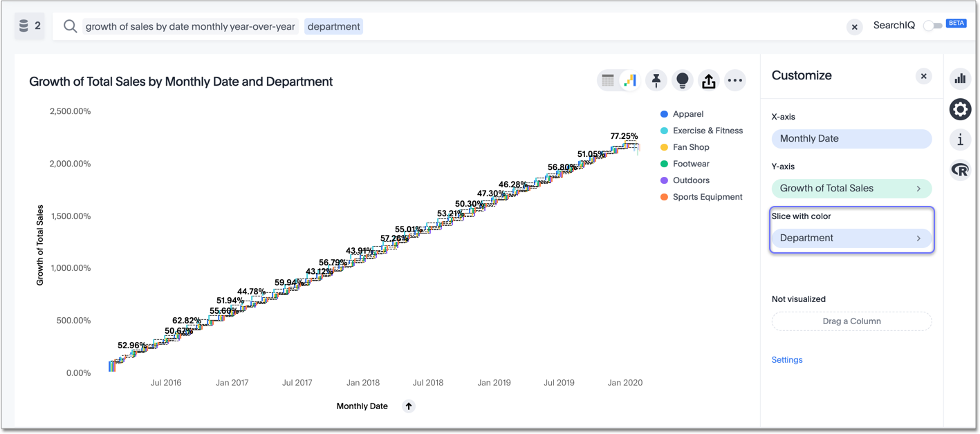Click the Apparel legend color dot

click(665, 113)
